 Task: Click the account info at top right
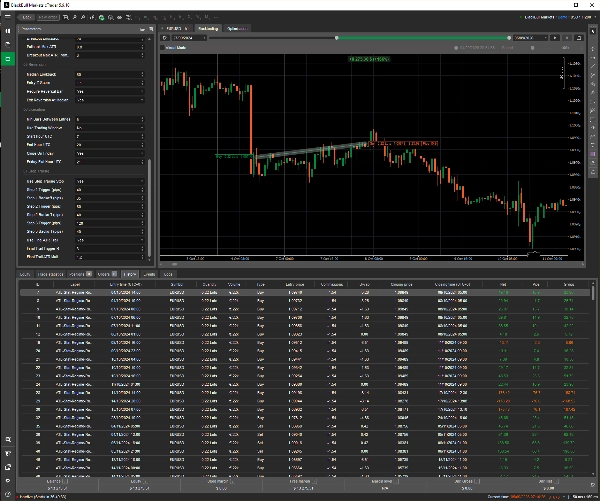556,17
